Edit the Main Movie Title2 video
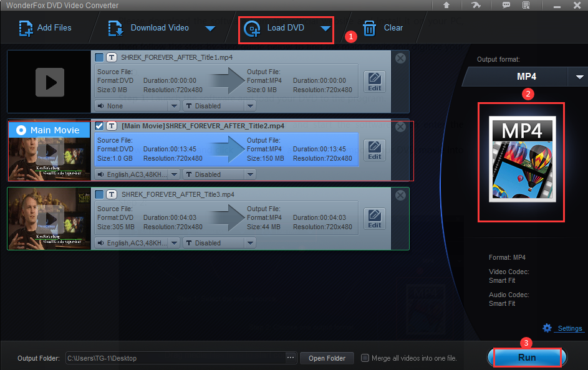Screen dimensions: 588x370 (375, 150)
